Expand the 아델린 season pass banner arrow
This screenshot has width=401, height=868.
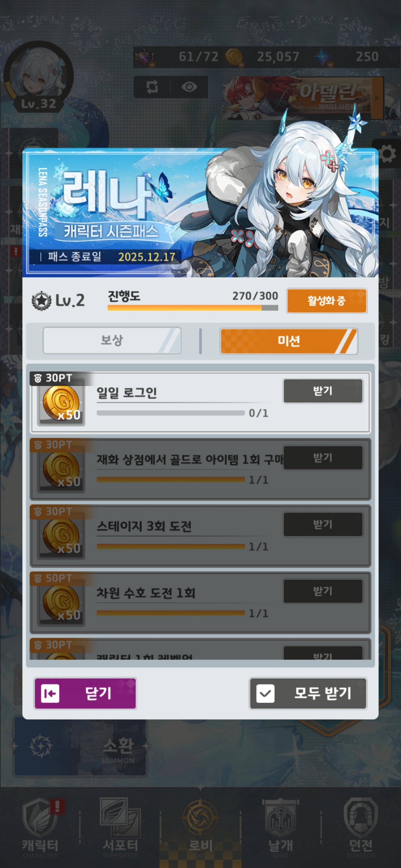pos(377,98)
